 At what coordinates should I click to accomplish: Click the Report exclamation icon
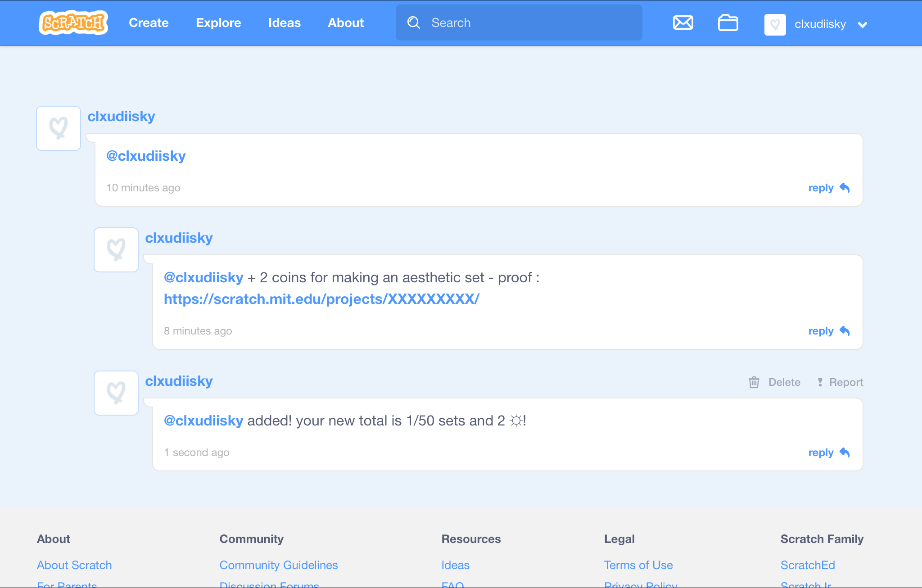820,382
